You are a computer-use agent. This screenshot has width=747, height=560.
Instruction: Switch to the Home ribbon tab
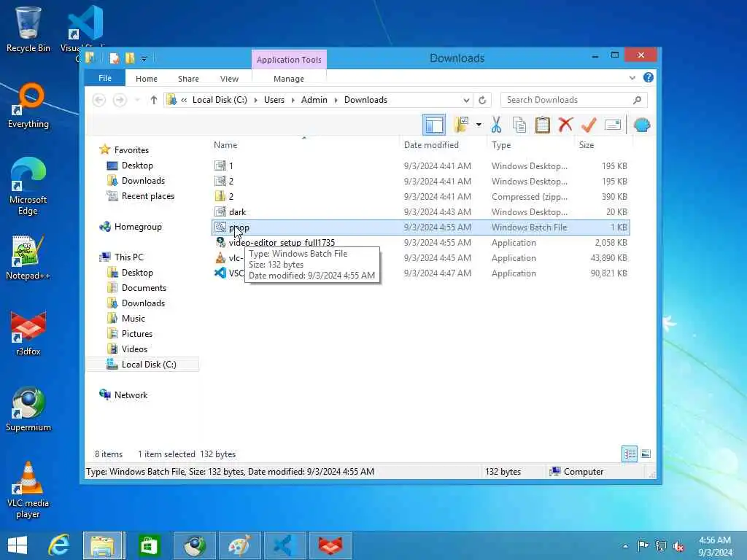[146, 79]
